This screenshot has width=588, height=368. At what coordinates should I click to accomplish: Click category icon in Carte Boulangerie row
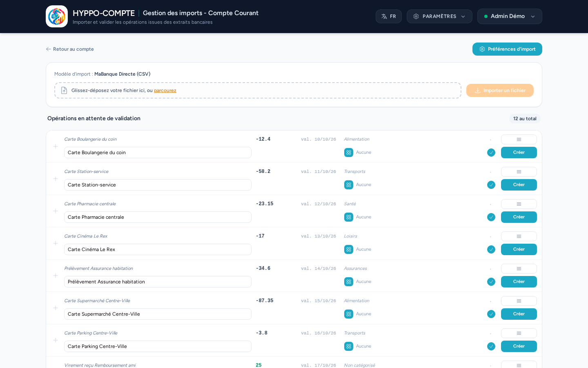tap(349, 153)
